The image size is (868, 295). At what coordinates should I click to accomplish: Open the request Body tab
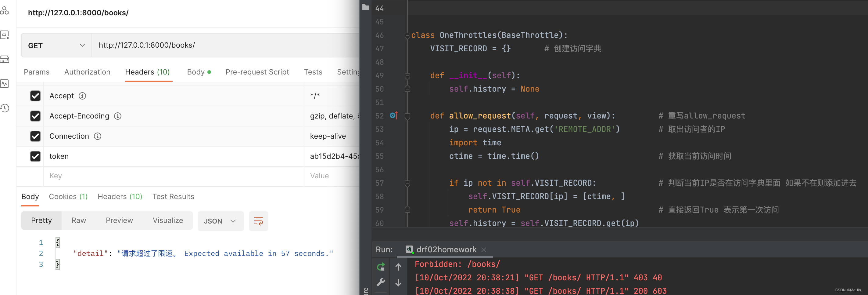tap(199, 72)
